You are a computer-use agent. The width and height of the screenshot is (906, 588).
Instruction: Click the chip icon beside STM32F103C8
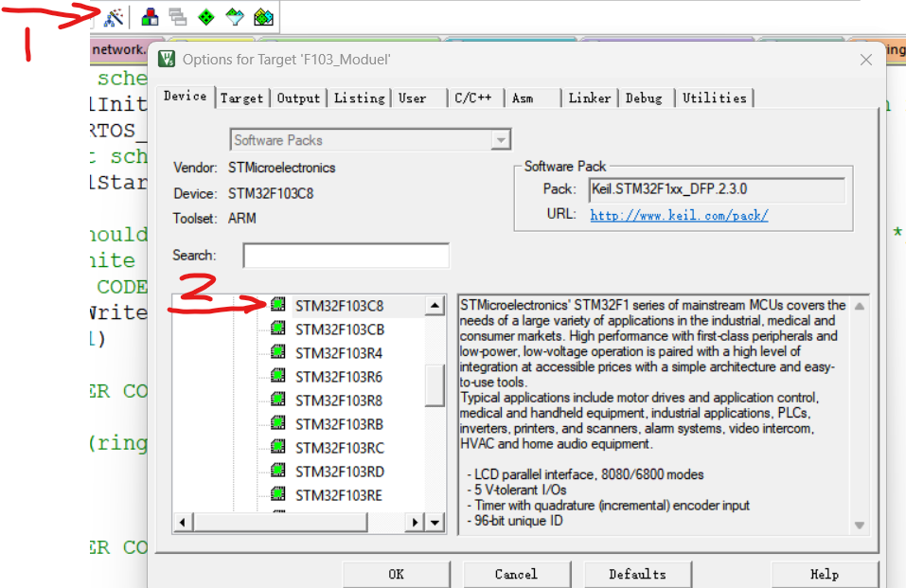(x=279, y=305)
